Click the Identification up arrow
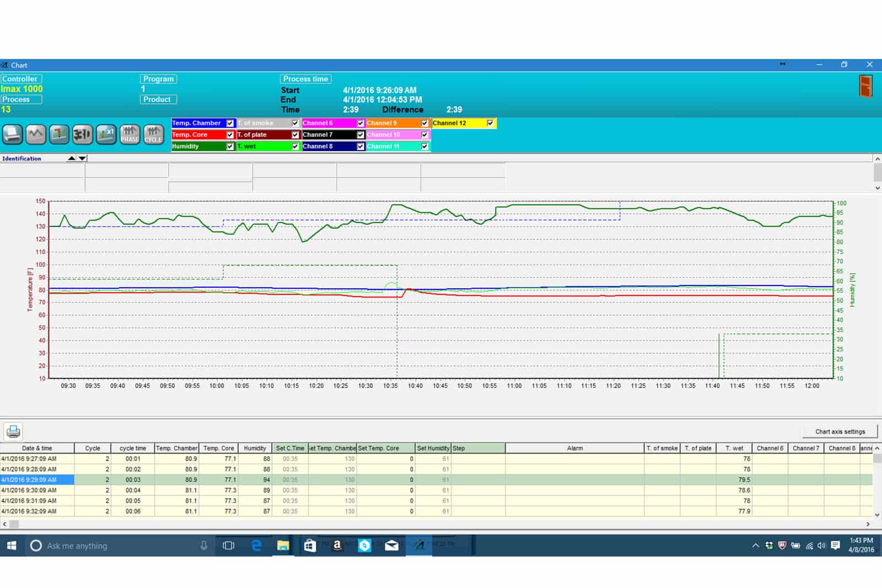 pyautogui.click(x=71, y=159)
